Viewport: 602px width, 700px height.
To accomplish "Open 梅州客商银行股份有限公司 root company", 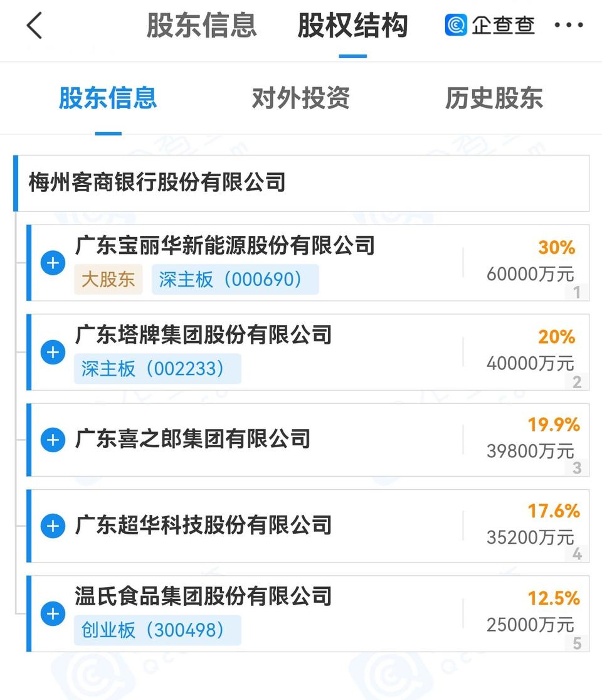I will (x=157, y=183).
